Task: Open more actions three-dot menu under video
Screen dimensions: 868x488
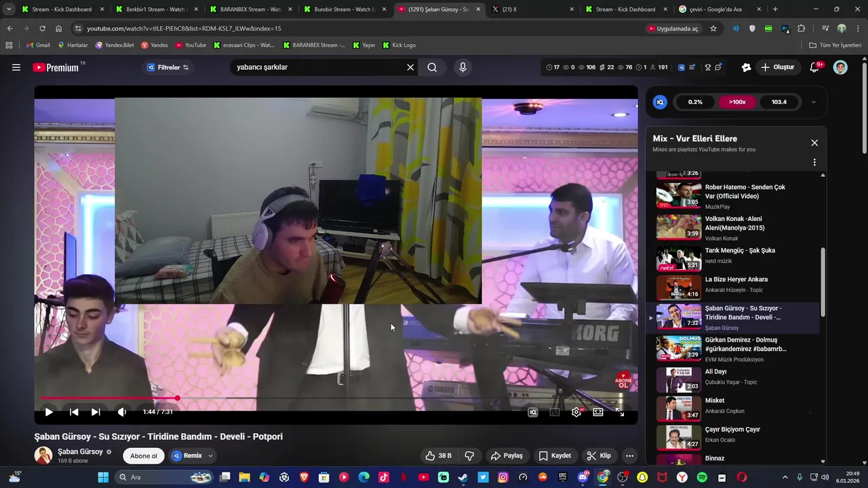Action: (629, 455)
